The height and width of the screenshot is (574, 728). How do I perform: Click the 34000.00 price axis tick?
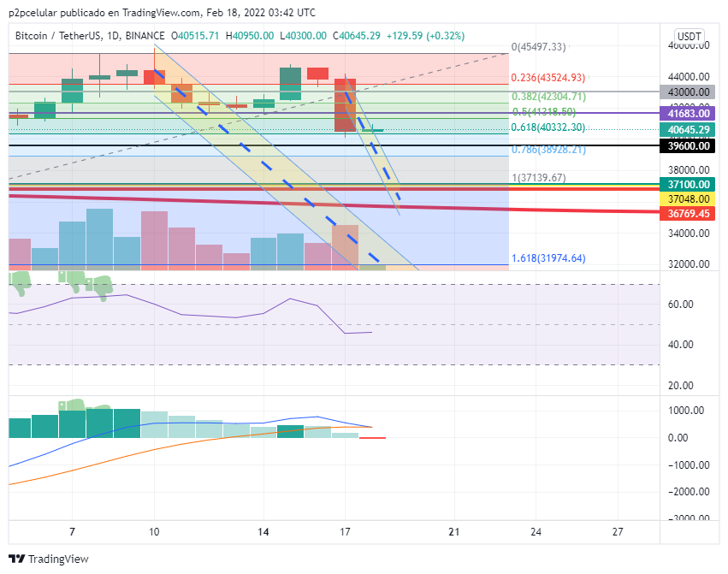click(689, 234)
